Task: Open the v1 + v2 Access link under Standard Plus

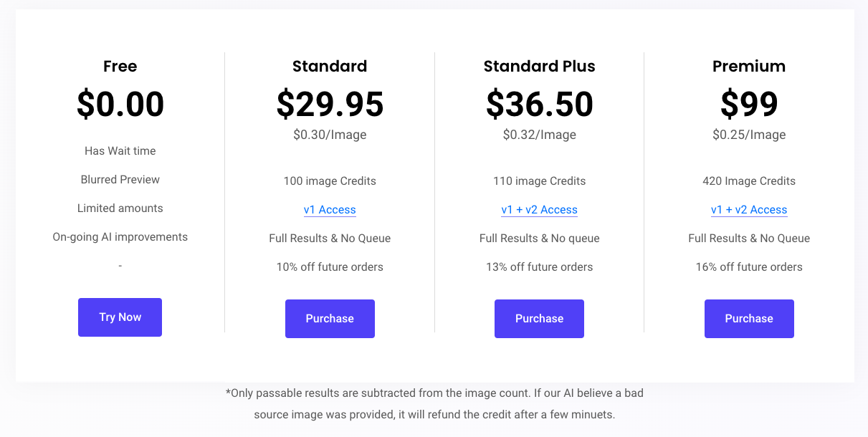Action: click(539, 209)
